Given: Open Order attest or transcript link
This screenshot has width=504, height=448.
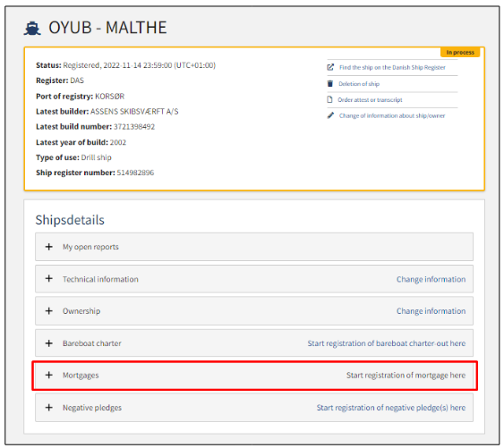Looking at the screenshot, I should [x=370, y=100].
